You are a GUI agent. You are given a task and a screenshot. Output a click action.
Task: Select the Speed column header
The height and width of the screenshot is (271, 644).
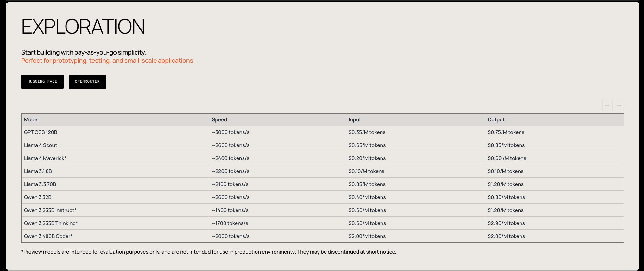(278, 120)
